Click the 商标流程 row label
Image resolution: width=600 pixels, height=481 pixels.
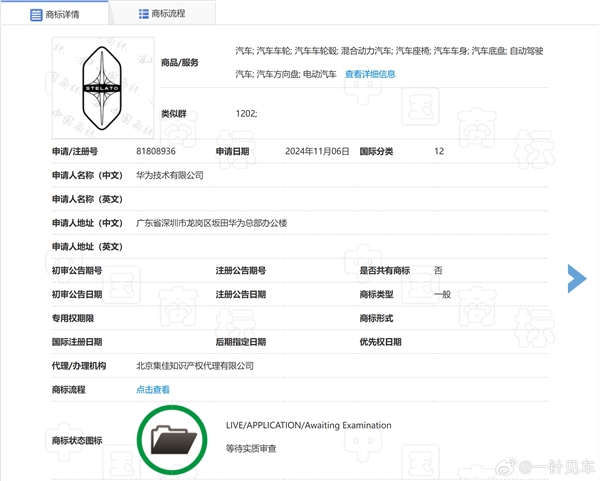(68, 390)
